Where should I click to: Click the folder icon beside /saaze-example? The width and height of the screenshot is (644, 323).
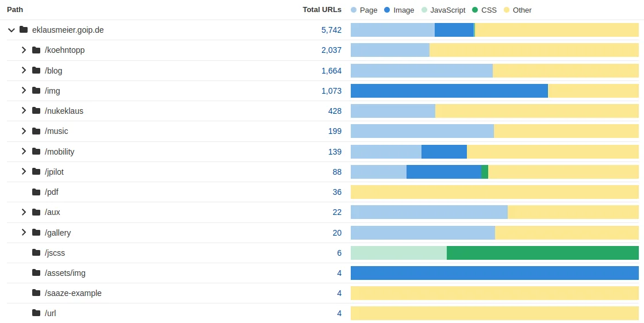pyautogui.click(x=36, y=293)
